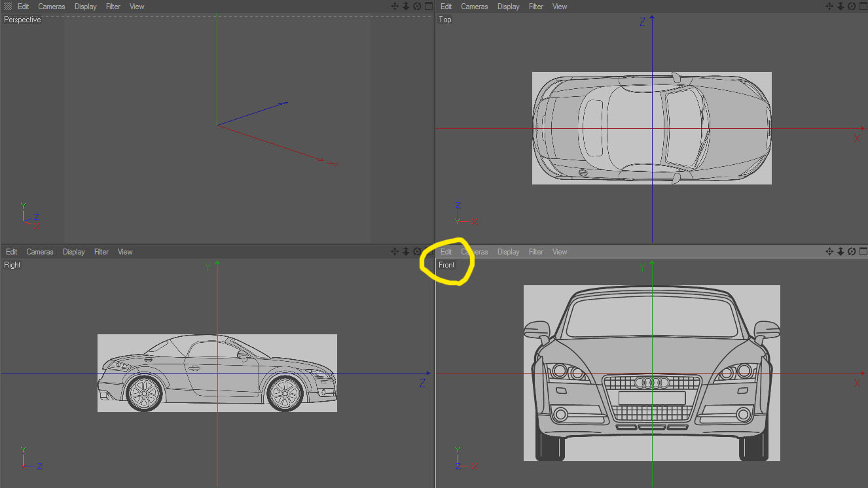The image size is (868, 488).
Task: Click the zoom camera icon in Perspective viewport
Action: (406, 7)
